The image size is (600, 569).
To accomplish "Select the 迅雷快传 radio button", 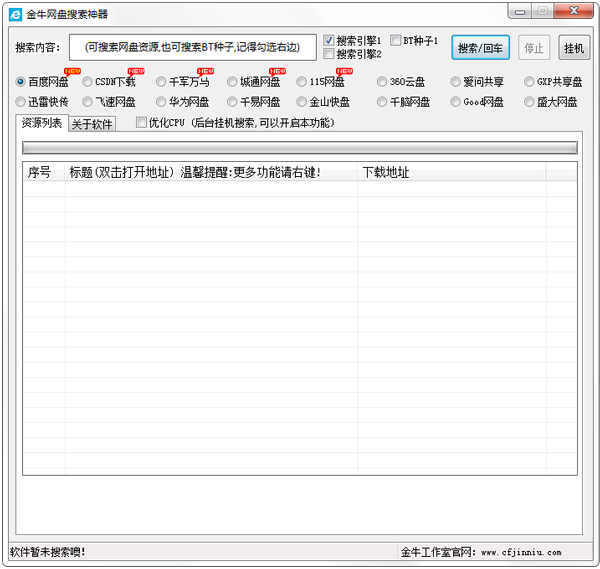I will point(20,102).
